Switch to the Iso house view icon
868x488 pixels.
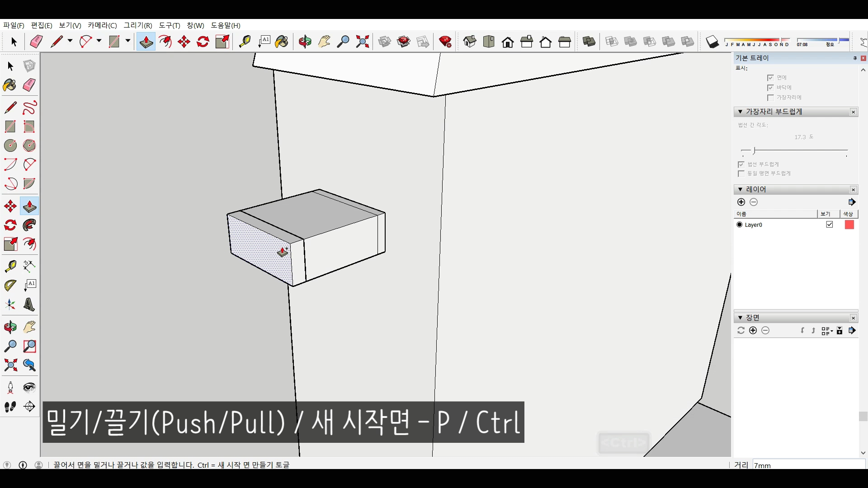coord(469,42)
